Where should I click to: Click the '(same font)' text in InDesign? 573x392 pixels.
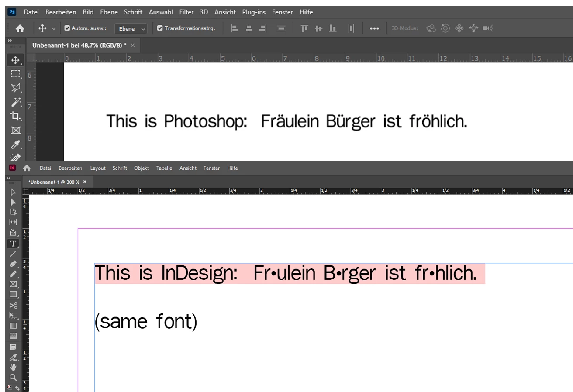146,322
